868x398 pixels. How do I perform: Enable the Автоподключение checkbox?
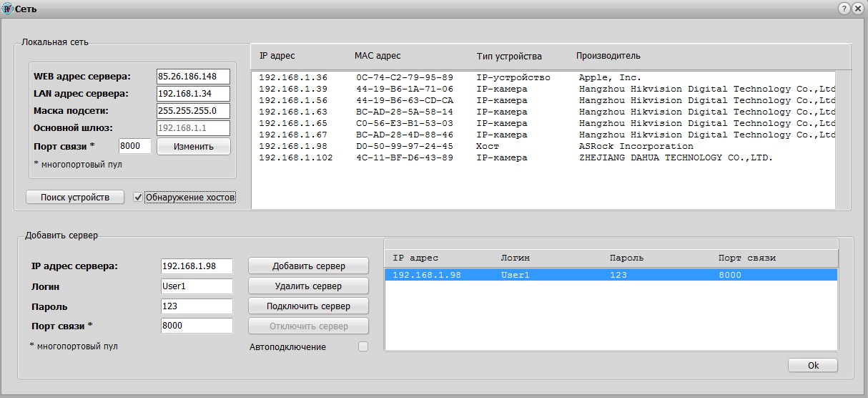(363, 346)
